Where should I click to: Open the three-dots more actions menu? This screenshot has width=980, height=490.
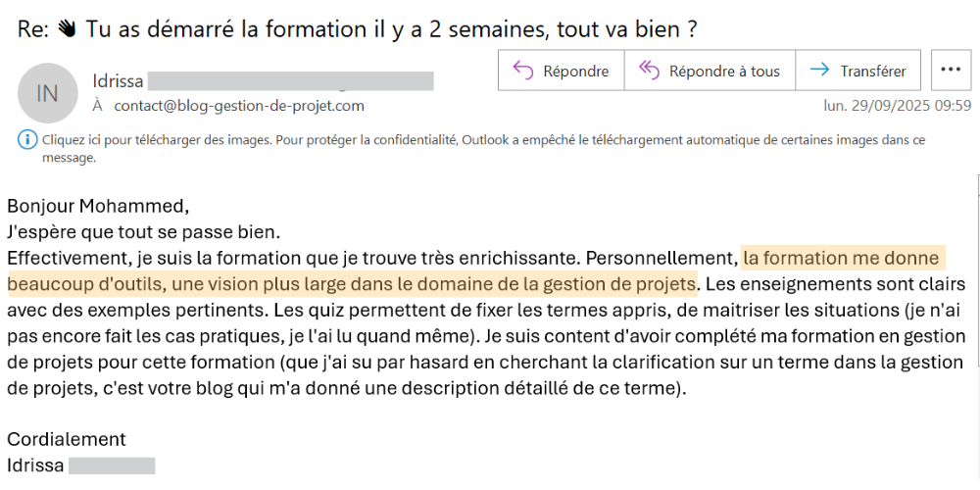(x=949, y=71)
